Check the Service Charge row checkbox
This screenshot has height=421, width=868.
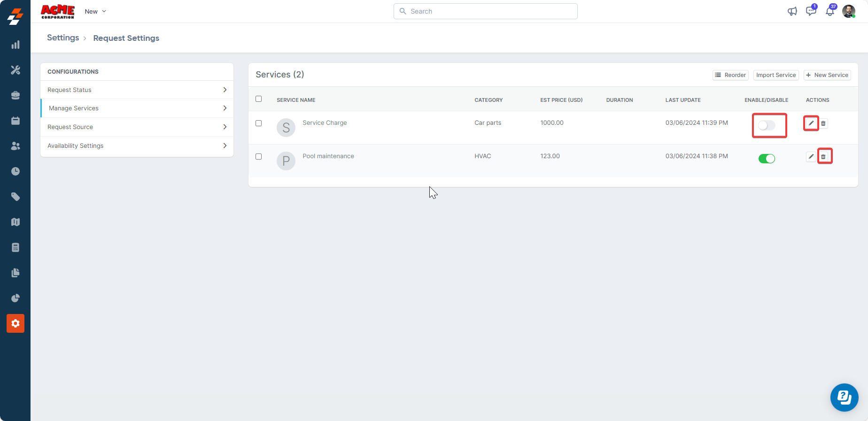pos(259,123)
